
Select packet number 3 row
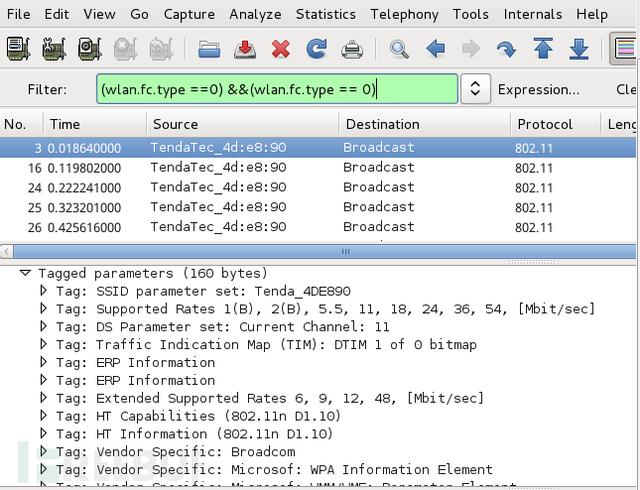pos(318,147)
